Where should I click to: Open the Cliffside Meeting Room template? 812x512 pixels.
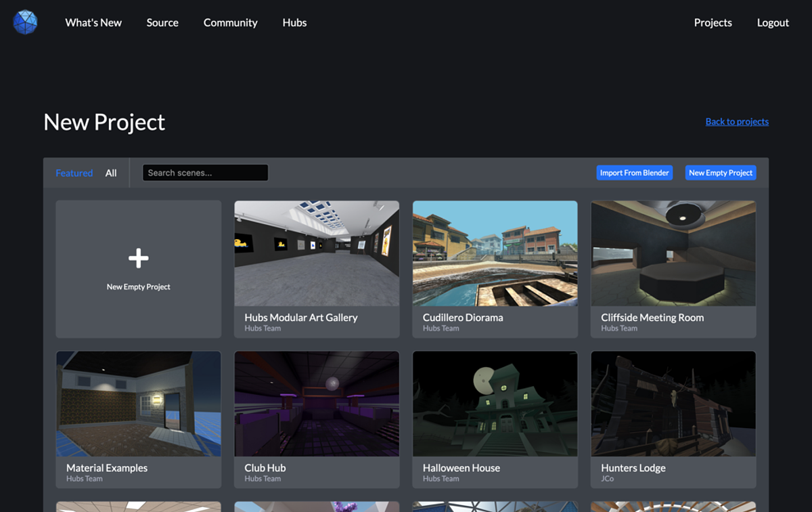pos(673,253)
